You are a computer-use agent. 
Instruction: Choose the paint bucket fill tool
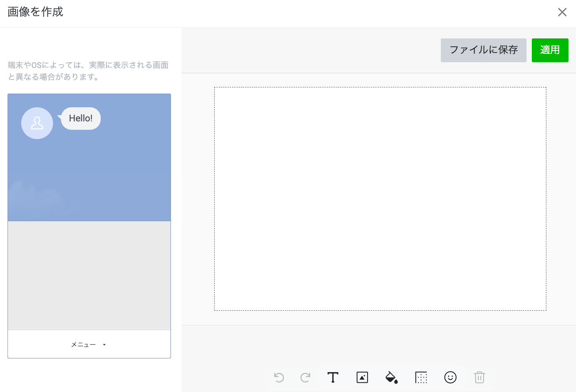[x=391, y=377]
